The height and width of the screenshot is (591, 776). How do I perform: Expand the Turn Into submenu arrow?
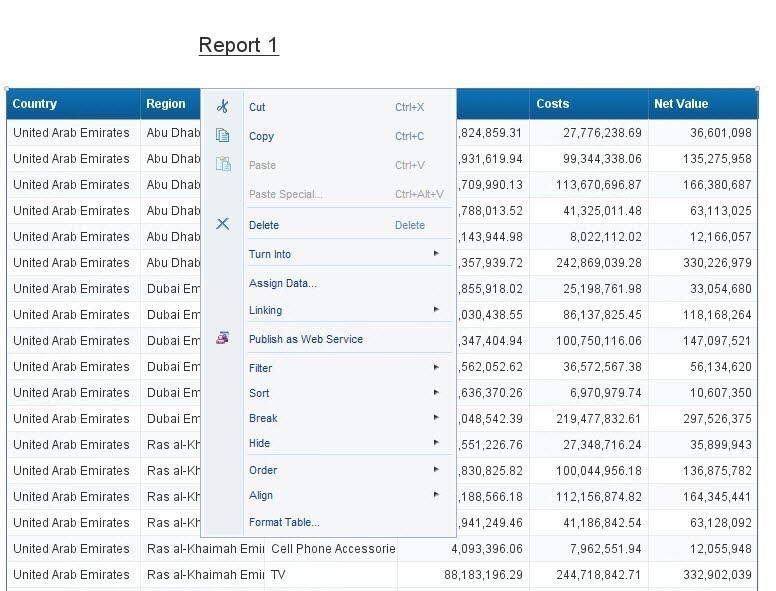pos(436,254)
